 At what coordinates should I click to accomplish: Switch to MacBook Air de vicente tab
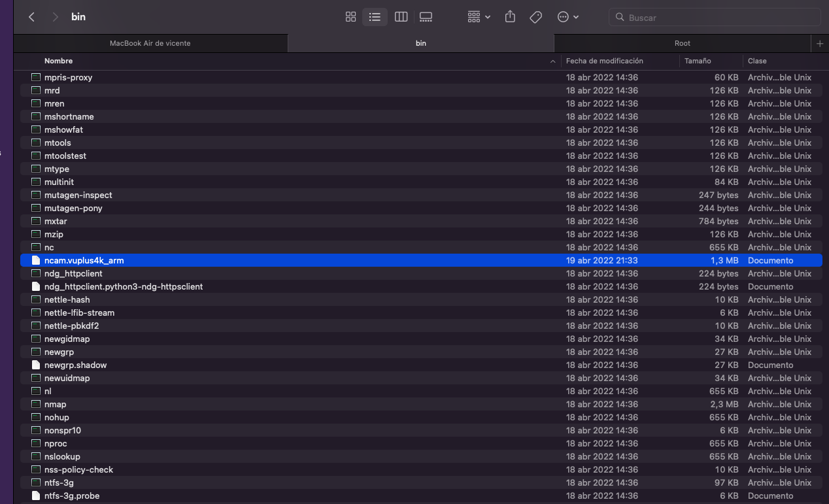[x=150, y=43]
